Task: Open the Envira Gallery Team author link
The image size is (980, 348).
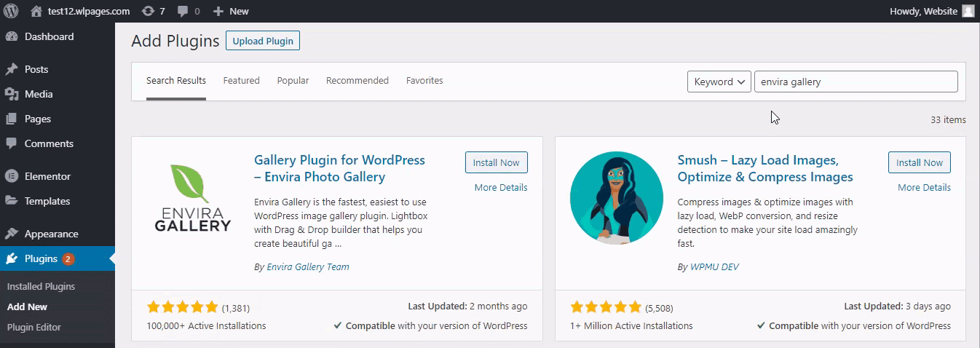Action: [308, 267]
